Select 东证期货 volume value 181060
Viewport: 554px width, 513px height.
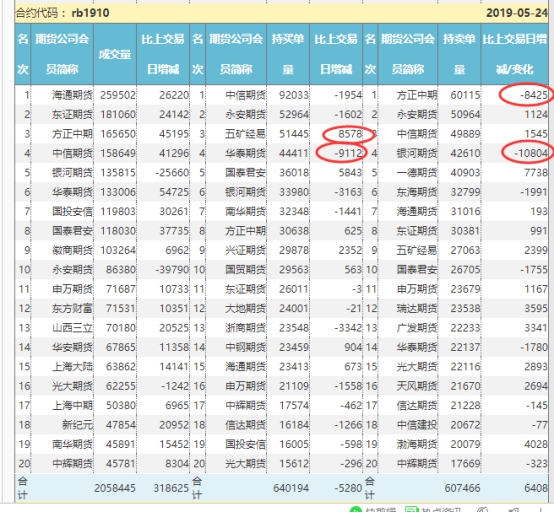118,114
